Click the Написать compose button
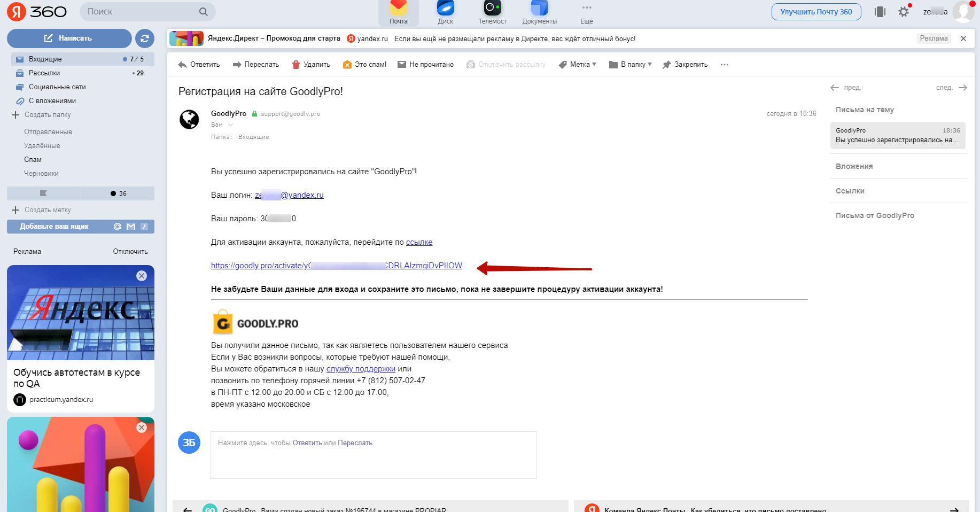The image size is (980, 512). (69, 38)
